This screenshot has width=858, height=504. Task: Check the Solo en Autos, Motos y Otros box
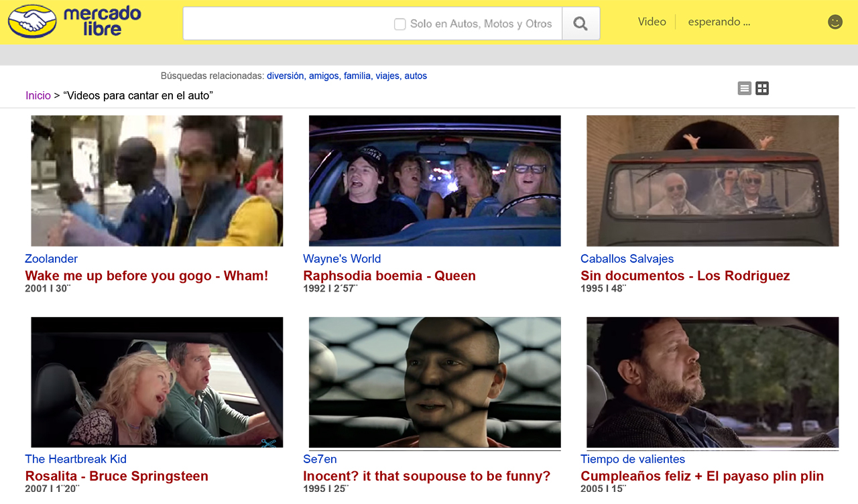tap(400, 24)
